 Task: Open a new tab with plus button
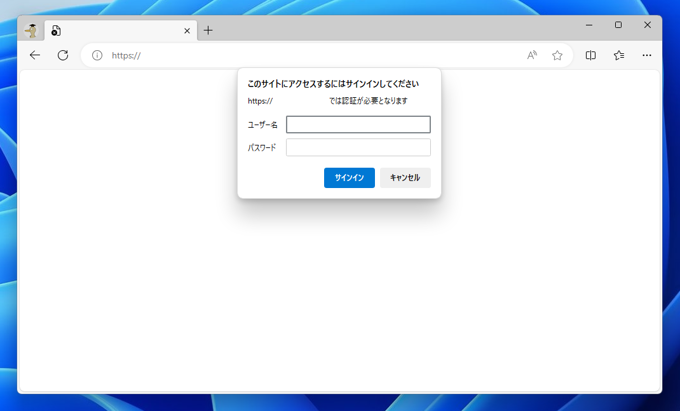point(208,30)
